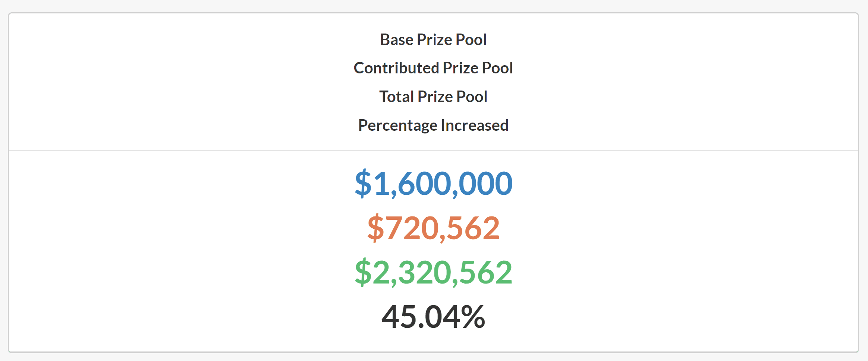The height and width of the screenshot is (361, 868).
Task: Click the word Percentage in the header
Action: click(397, 126)
